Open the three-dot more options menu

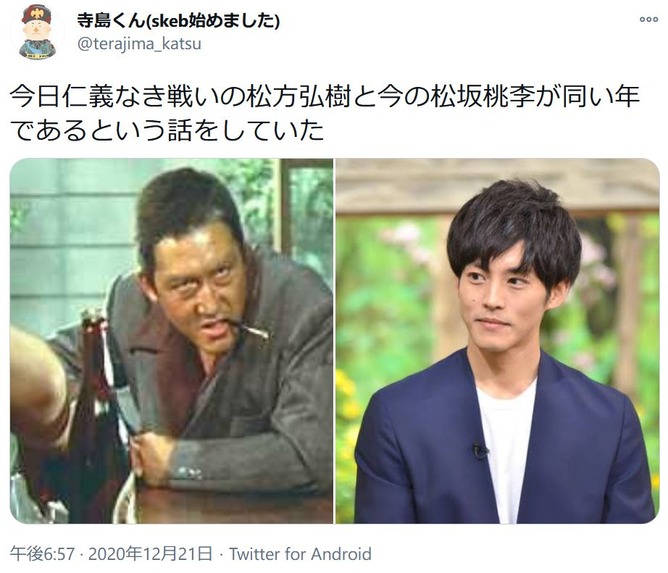648,19
